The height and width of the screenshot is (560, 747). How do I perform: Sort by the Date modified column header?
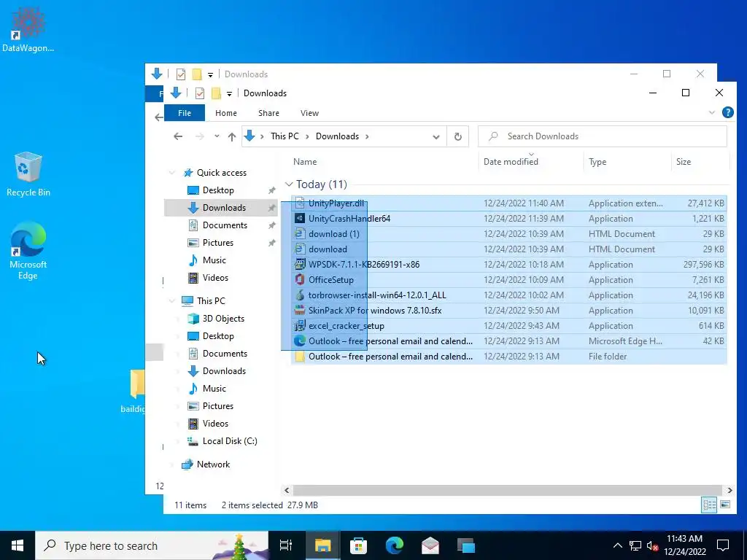coord(511,162)
